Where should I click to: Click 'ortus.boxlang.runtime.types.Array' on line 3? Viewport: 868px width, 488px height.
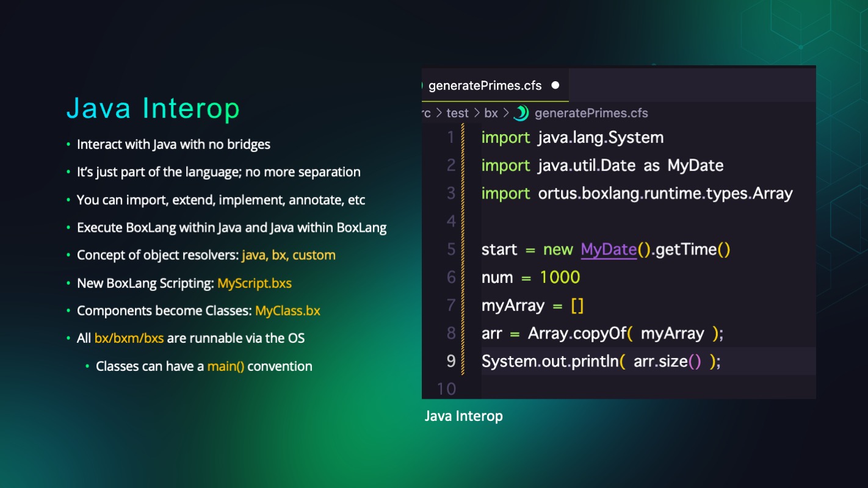pyautogui.click(x=665, y=193)
